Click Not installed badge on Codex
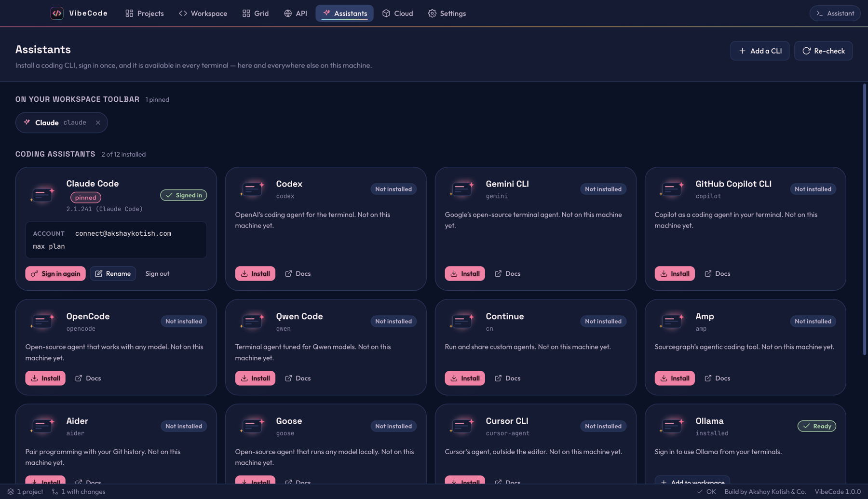 point(393,189)
